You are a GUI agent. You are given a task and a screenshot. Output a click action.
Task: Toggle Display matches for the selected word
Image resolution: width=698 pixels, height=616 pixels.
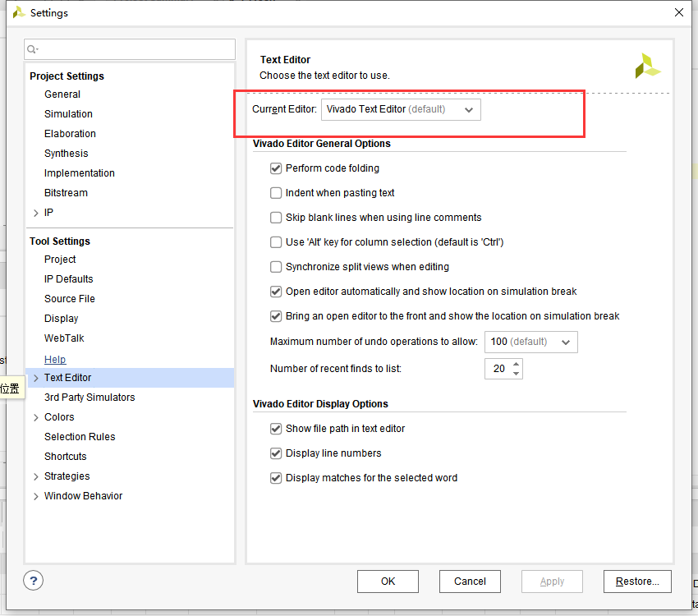pos(276,478)
